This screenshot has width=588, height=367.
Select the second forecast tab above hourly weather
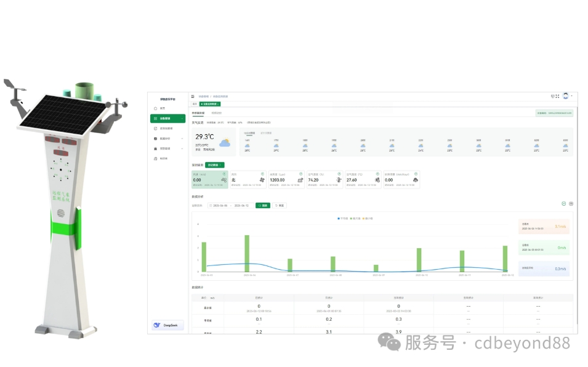point(266,132)
